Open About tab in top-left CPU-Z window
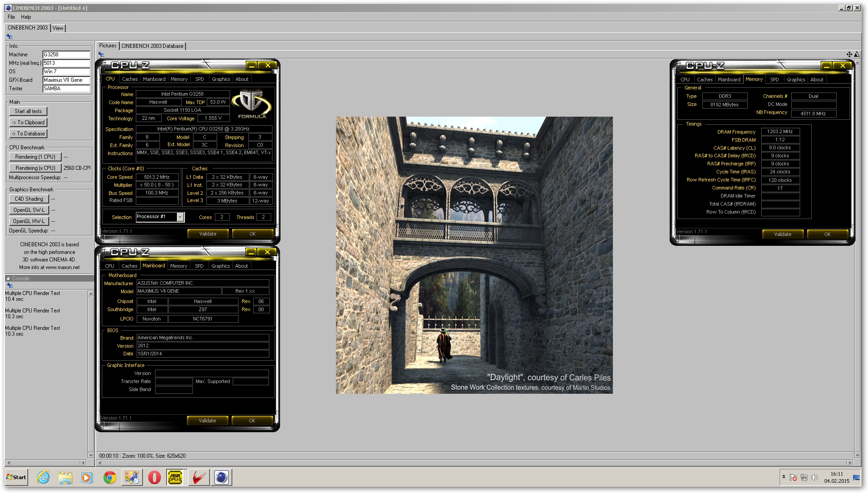Viewport: 868px width, 493px height. [x=242, y=79]
